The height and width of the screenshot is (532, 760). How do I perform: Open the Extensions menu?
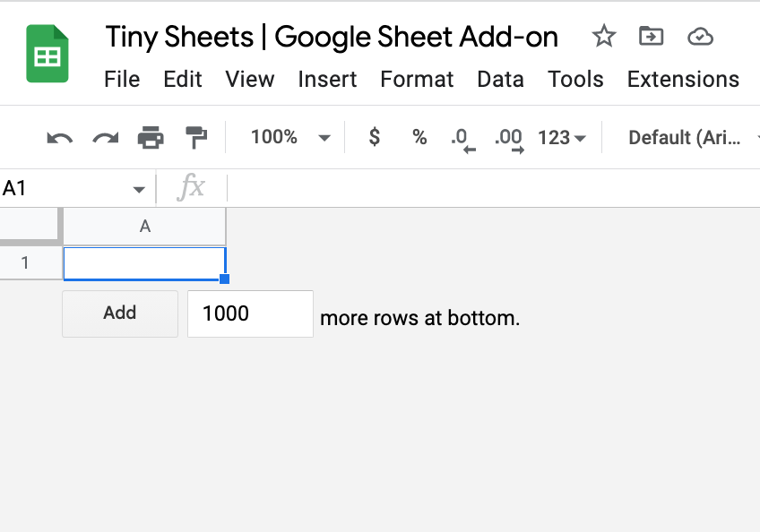click(x=683, y=80)
